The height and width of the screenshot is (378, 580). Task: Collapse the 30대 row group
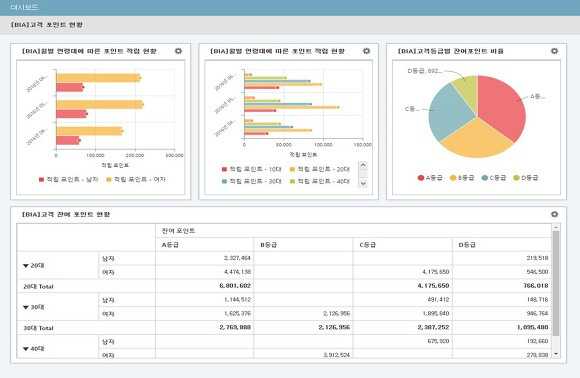[x=26, y=307]
